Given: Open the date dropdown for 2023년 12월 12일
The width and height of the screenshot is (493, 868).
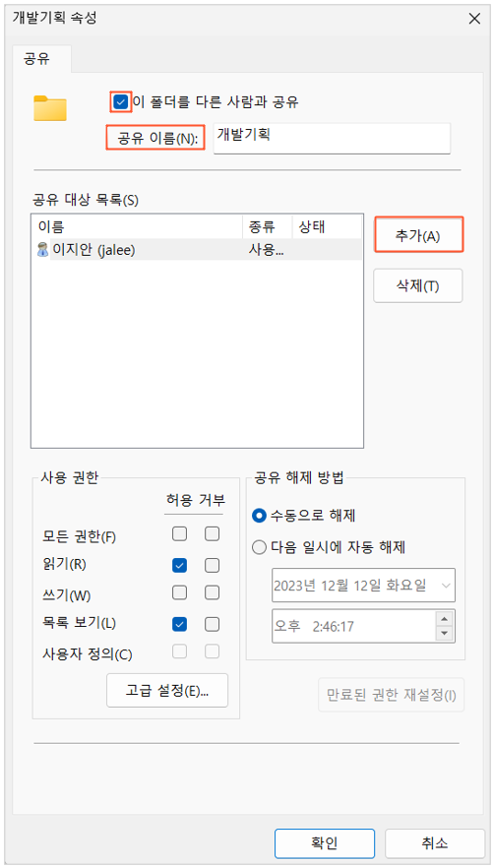Looking at the screenshot, I should (445, 586).
